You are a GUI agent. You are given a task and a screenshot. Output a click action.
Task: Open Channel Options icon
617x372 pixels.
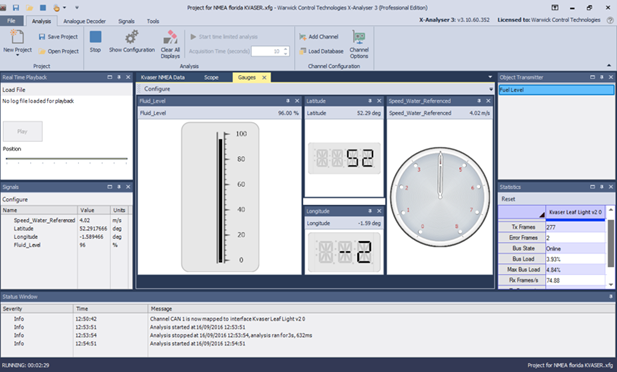(x=359, y=37)
